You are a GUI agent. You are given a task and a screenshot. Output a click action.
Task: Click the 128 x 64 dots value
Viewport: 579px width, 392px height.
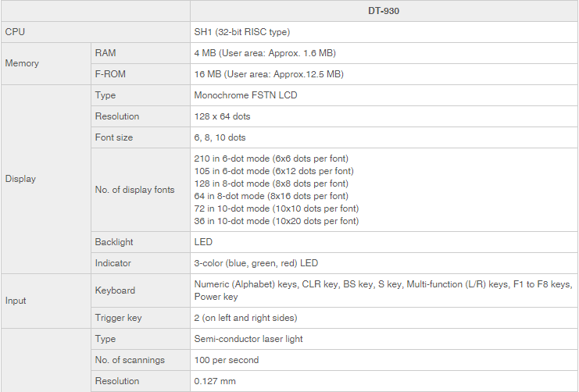coord(222,116)
